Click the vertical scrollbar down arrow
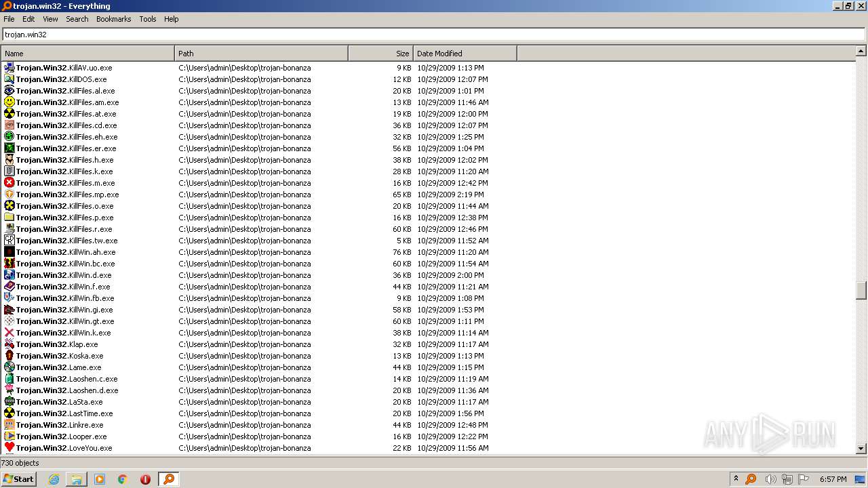 (861, 448)
